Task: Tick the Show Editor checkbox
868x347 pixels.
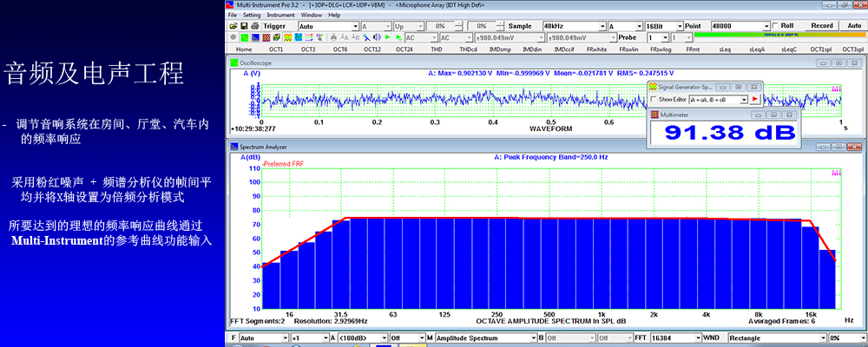Action: (x=654, y=99)
